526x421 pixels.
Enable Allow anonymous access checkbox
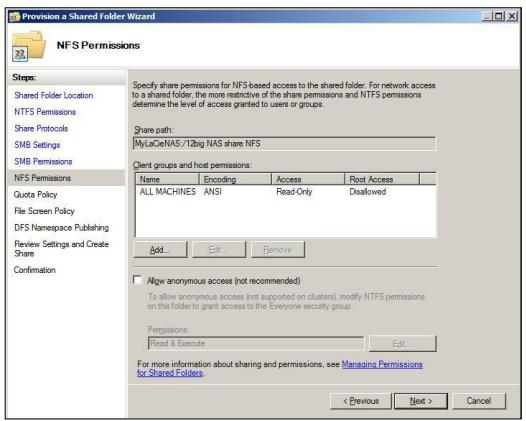click(137, 279)
